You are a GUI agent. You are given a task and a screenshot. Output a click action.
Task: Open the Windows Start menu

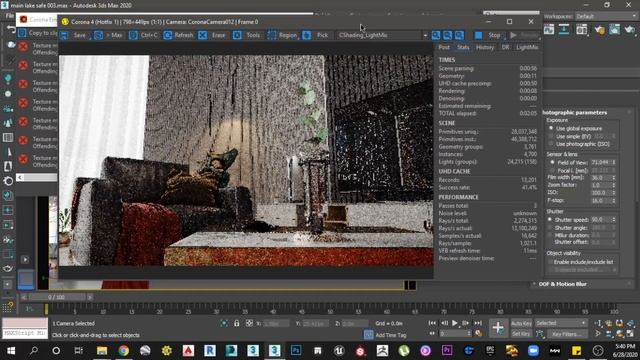11,351
